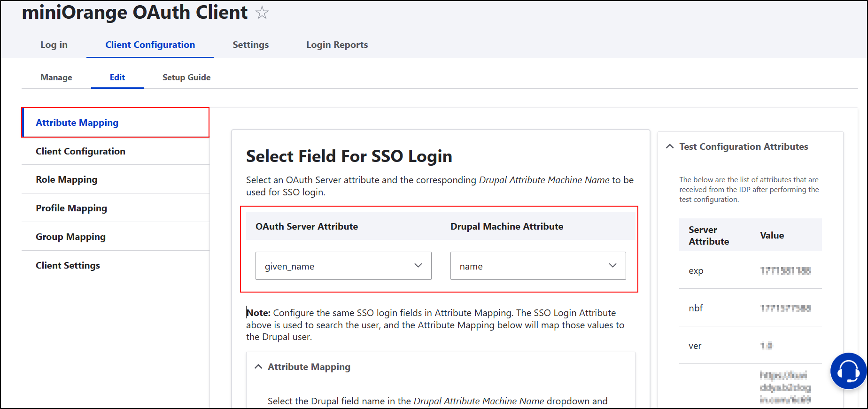Switch to the Client Configuration top tab
Image resolution: width=868 pixels, height=409 pixels.
[x=150, y=45]
